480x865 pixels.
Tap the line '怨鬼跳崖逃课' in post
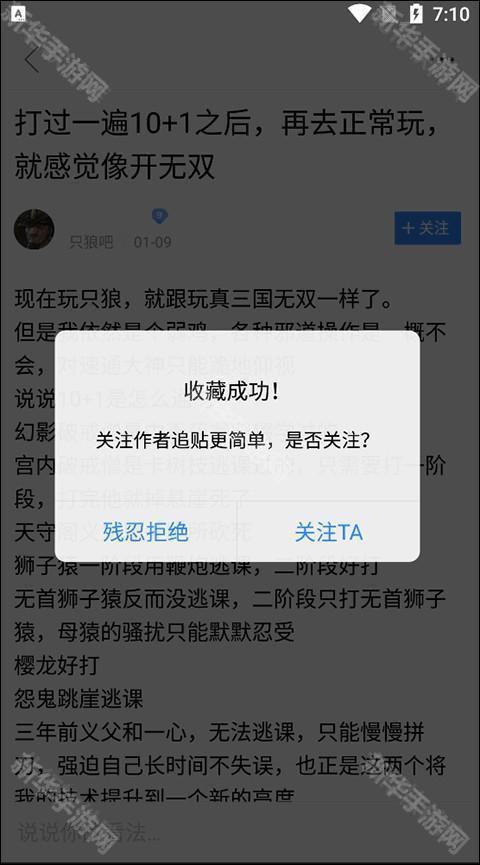coord(78,698)
